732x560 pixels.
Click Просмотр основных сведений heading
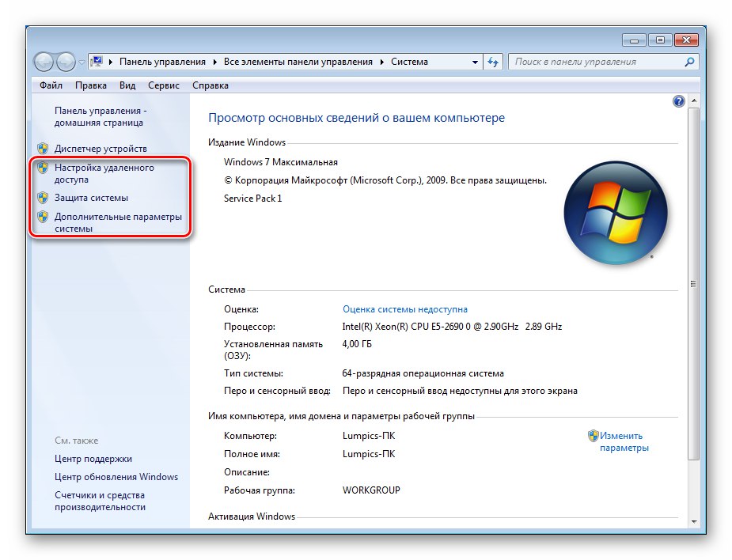356,118
